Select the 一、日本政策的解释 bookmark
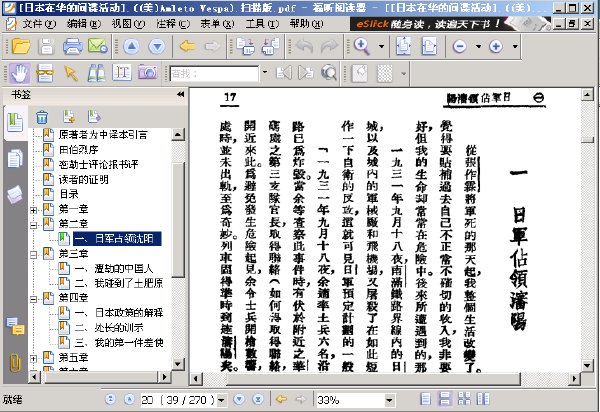Screen dimensions: 600x412 119,313
